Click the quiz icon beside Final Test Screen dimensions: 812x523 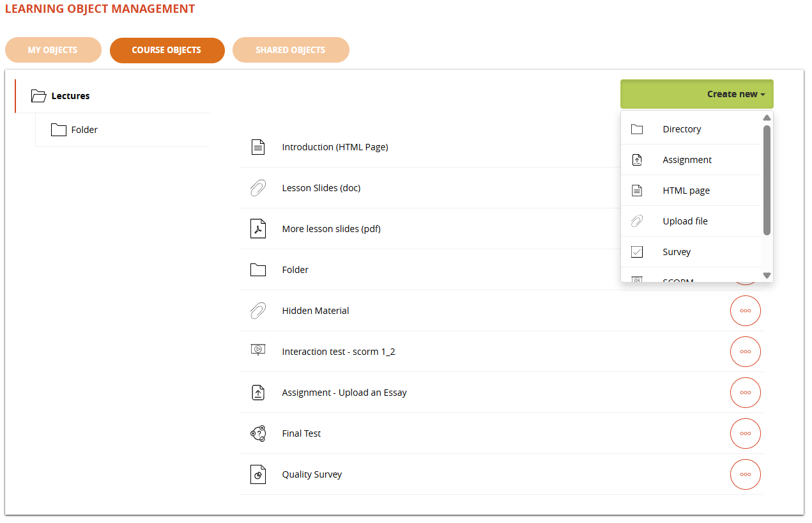click(x=257, y=433)
